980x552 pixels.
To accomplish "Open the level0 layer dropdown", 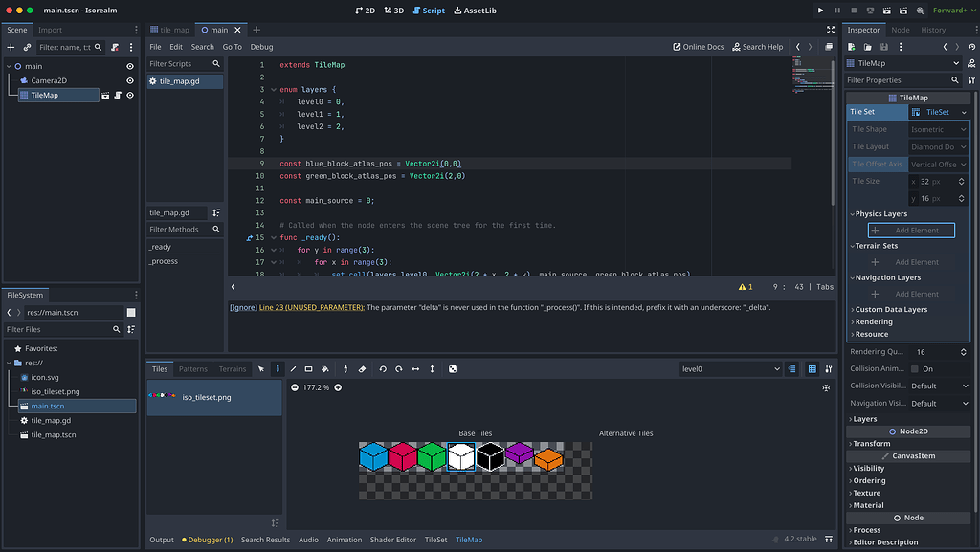I will pos(730,368).
